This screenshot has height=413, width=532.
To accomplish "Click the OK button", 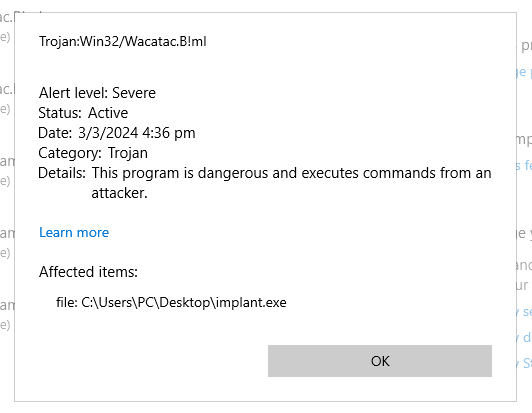I will click(x=380, y=361).
